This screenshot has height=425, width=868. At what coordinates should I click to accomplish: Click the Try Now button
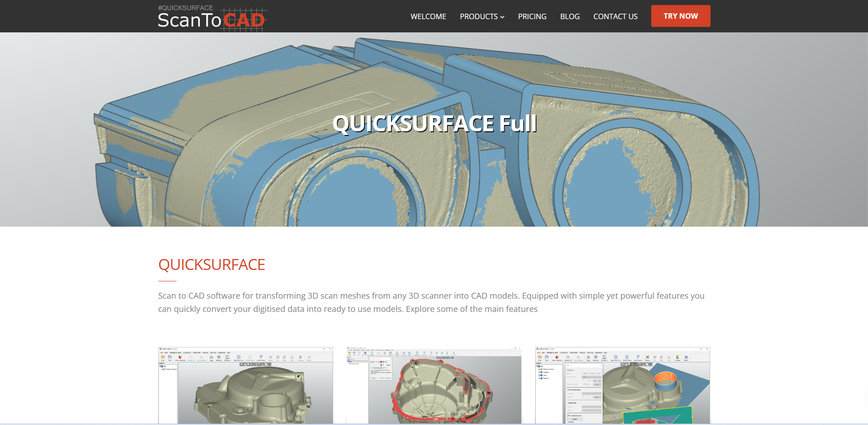(x=680, y=16)
